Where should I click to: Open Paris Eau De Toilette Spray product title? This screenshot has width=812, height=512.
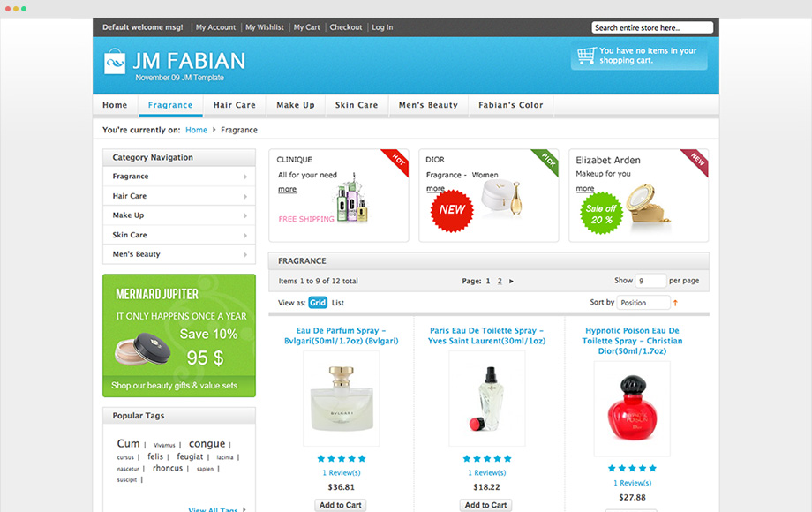487,335
